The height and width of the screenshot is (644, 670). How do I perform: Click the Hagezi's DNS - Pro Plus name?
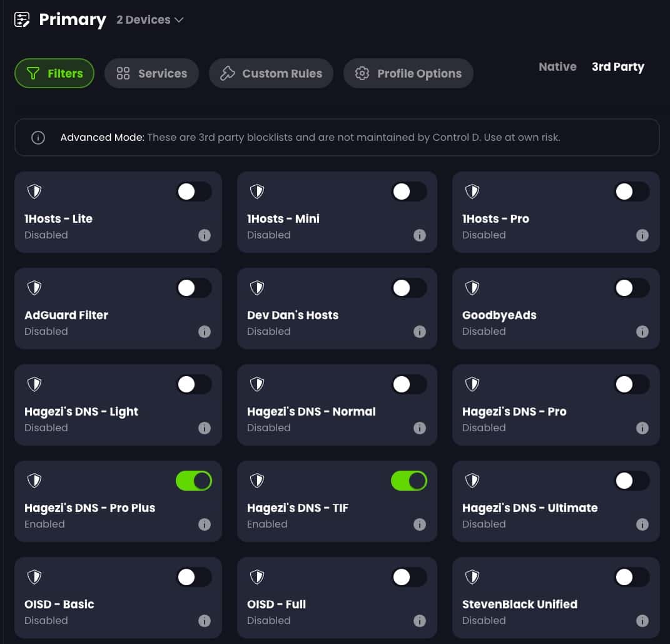[x=89, y=508]
